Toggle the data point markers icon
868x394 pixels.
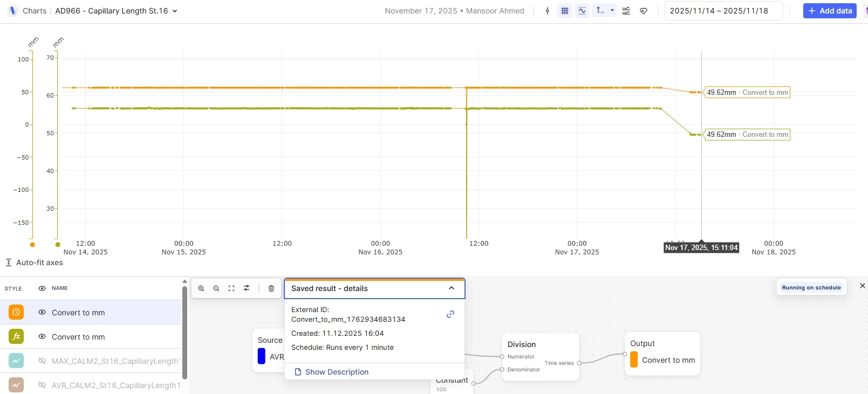(x=548, y=11)
